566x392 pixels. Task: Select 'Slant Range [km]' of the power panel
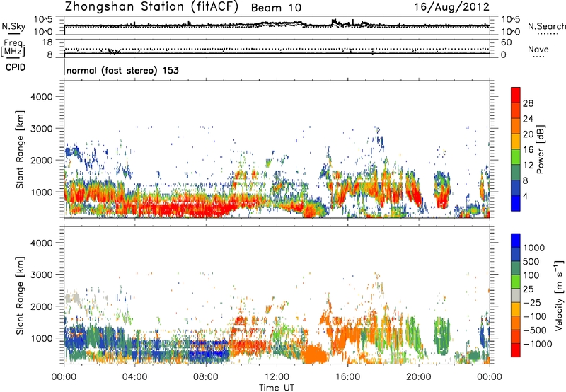tap(20, 149)
